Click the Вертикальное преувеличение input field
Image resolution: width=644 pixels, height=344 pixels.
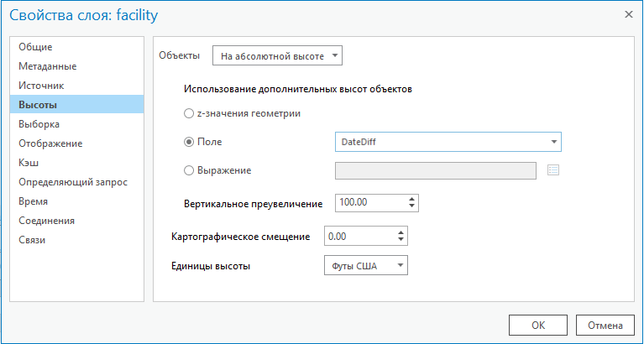(x=369, y=203)
